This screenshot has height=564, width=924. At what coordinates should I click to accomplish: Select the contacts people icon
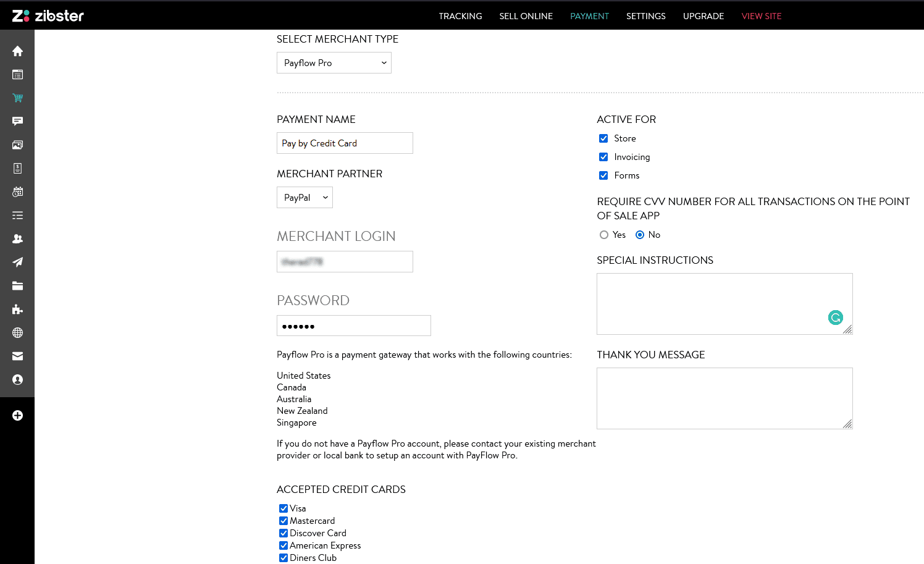coord(17,238)
